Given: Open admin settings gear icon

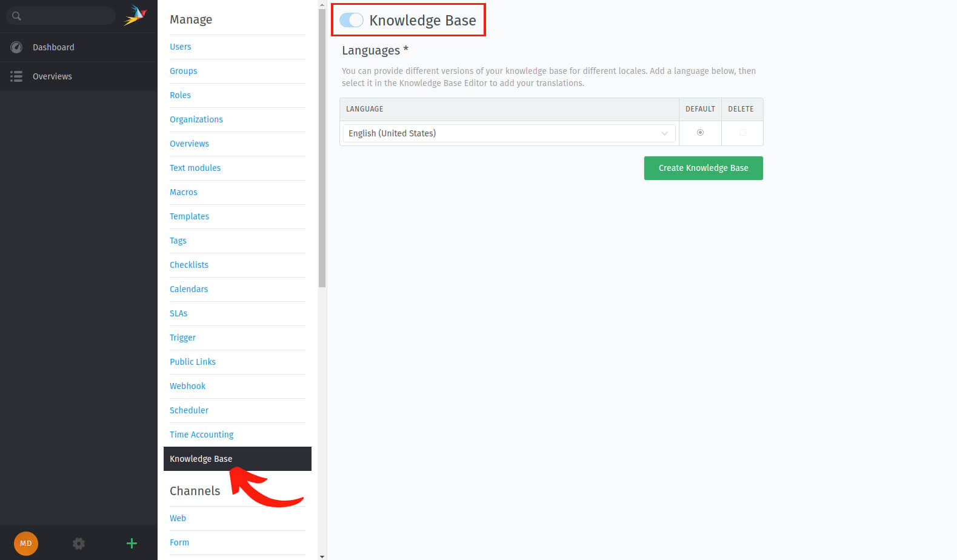Looking at the screenshot, I should [79, 544].
